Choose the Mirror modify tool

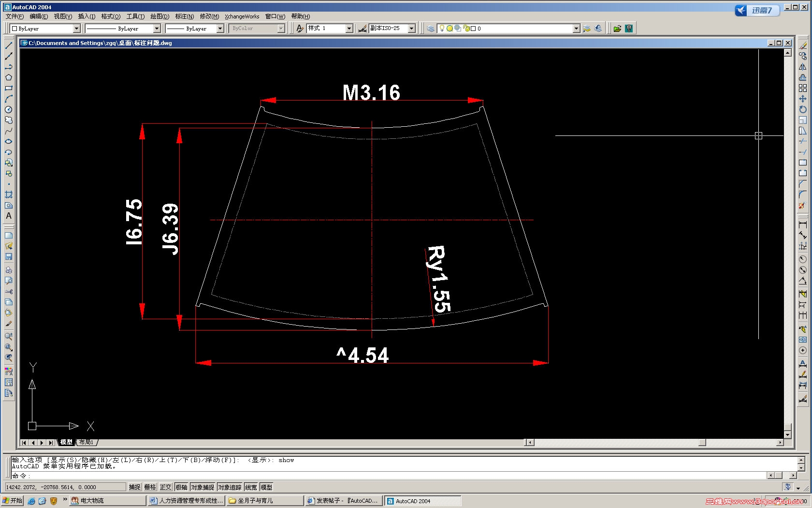tap(803, 67)
